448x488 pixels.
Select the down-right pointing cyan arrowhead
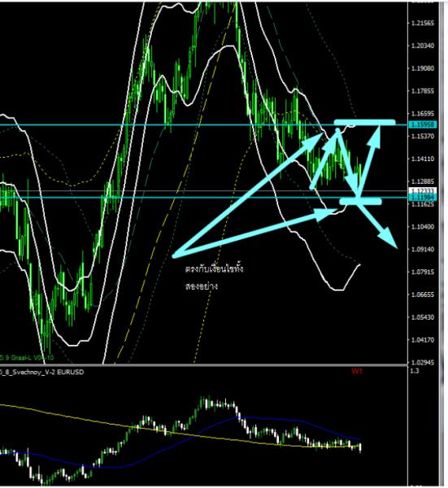[389, 238]
